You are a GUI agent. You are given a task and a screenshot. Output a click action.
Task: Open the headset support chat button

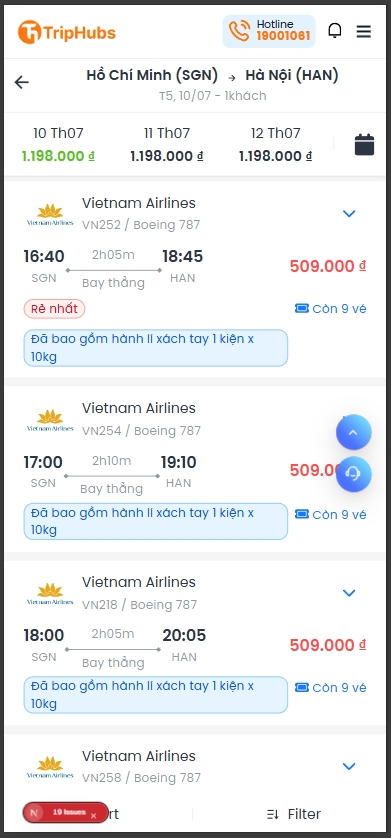click(353, 474)
